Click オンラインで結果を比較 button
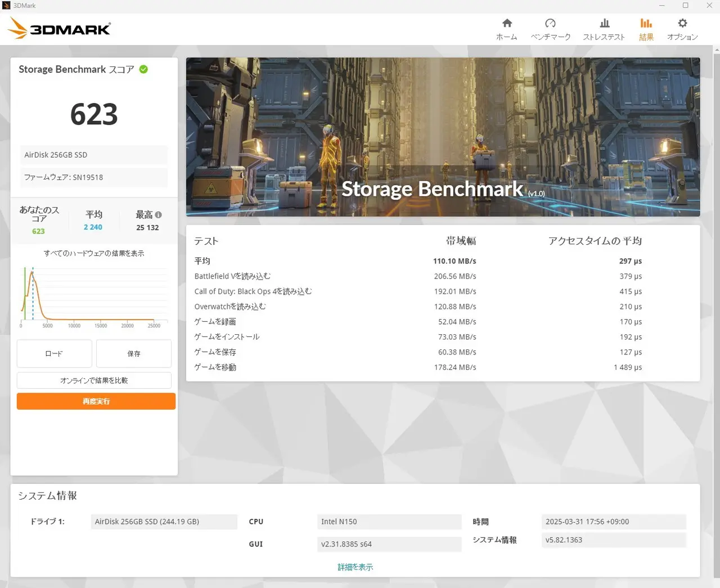 point(94,380)
